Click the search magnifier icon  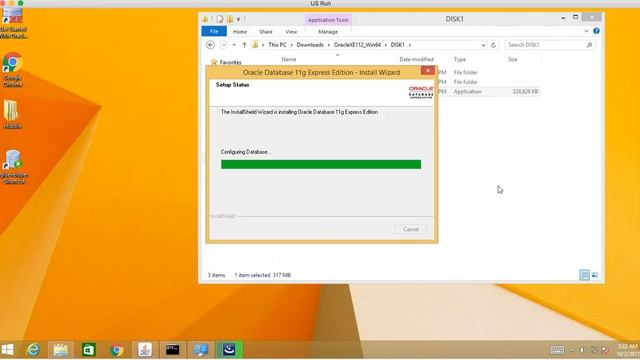pos(589,44)
